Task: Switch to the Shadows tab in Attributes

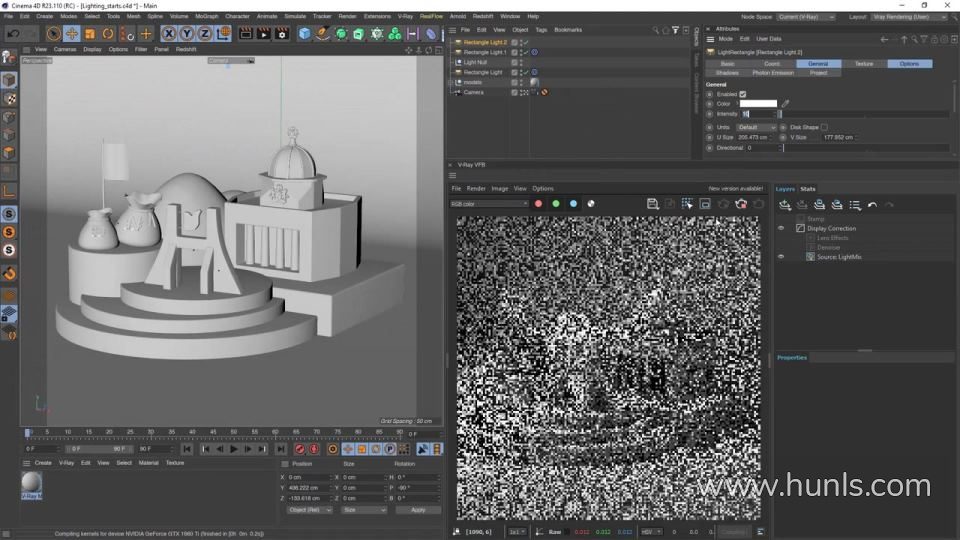Action: coord(727,73)
